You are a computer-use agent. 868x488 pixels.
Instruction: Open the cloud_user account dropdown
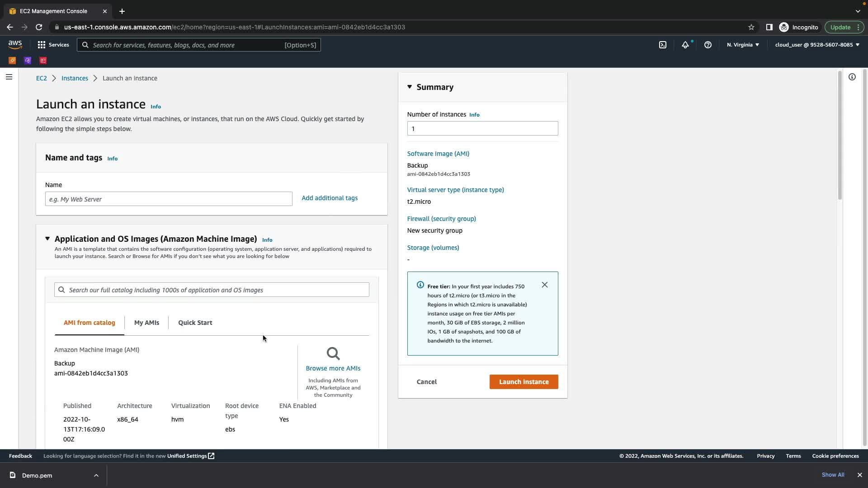(x=817, y=45)
